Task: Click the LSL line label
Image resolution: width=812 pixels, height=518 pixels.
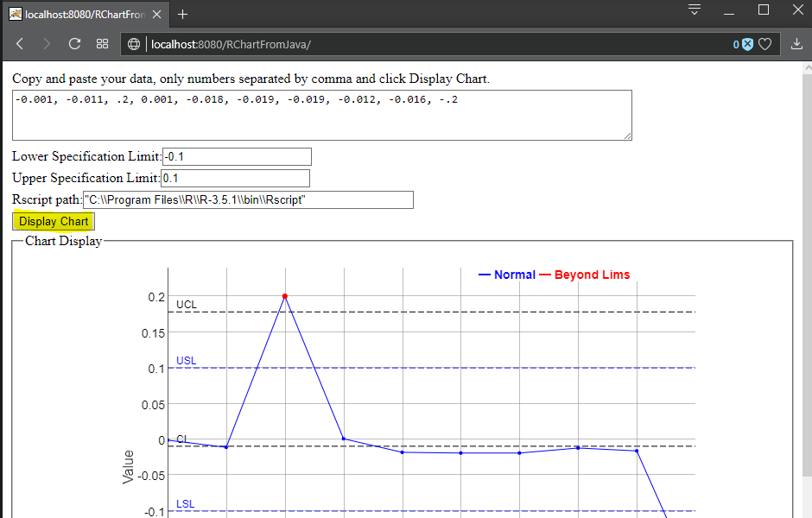Action: [186, 504]
